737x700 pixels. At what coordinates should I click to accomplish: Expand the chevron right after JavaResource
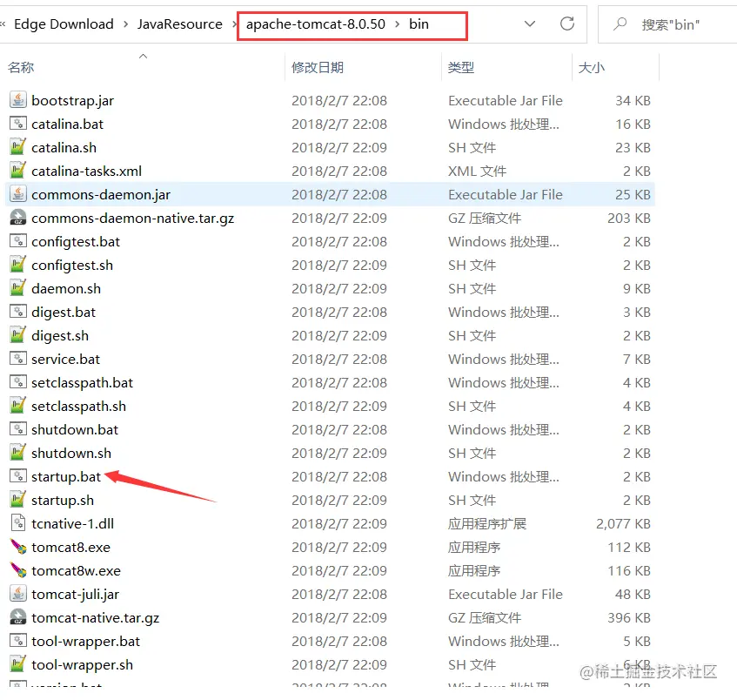(x=234, y=24)
